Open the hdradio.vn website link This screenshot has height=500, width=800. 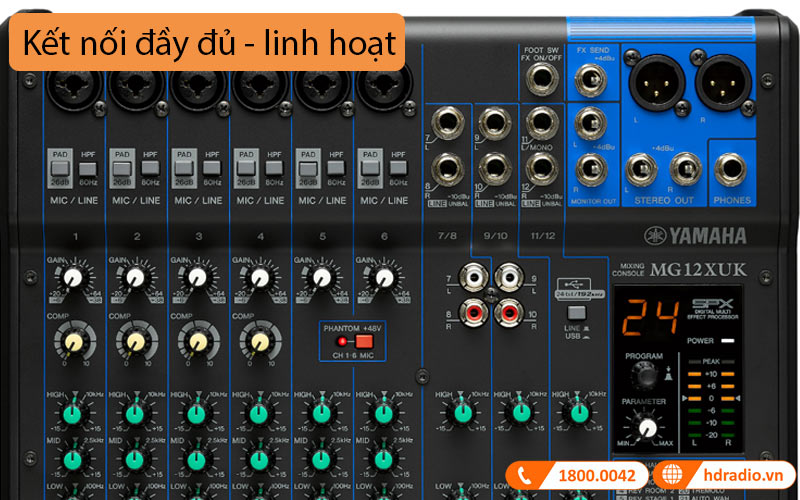click(742, 475)
